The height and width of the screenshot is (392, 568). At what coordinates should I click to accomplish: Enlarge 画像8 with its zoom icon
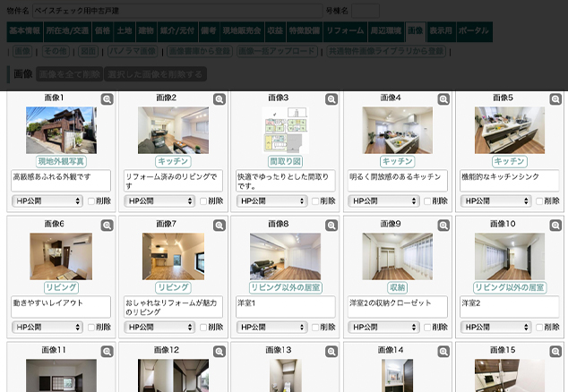coord(331,226)
